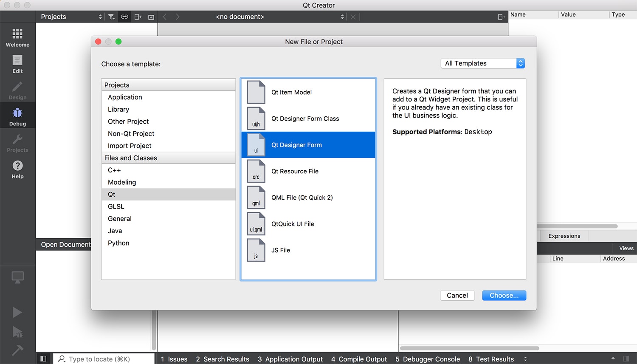Toggle synchronize with editor link icon
Image resolution: width=637 pixels, height=364 pixels.
(x=124, y=17)
